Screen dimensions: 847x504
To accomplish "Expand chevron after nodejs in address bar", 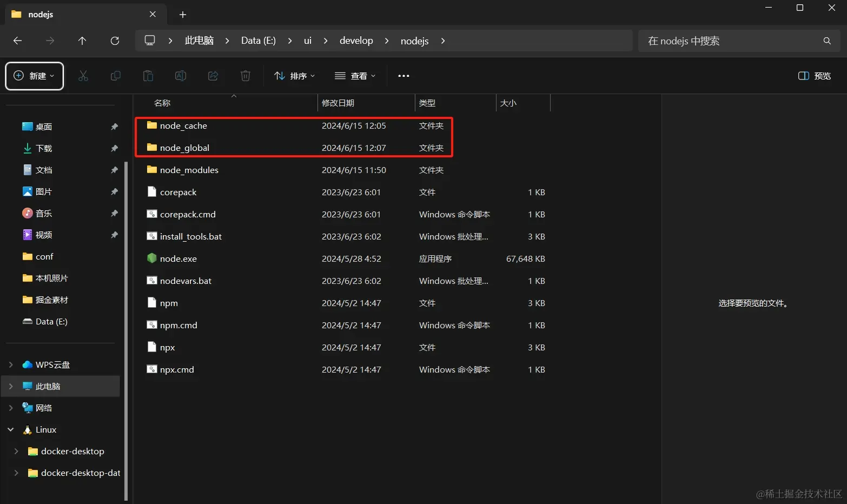I will click(x=443, y=41).
